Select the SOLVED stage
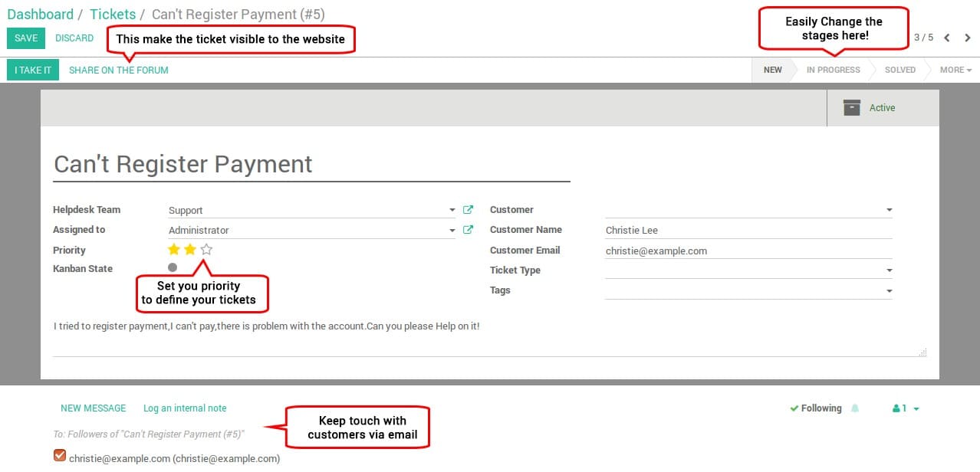 pyautogui.click(x=899, y=70)
